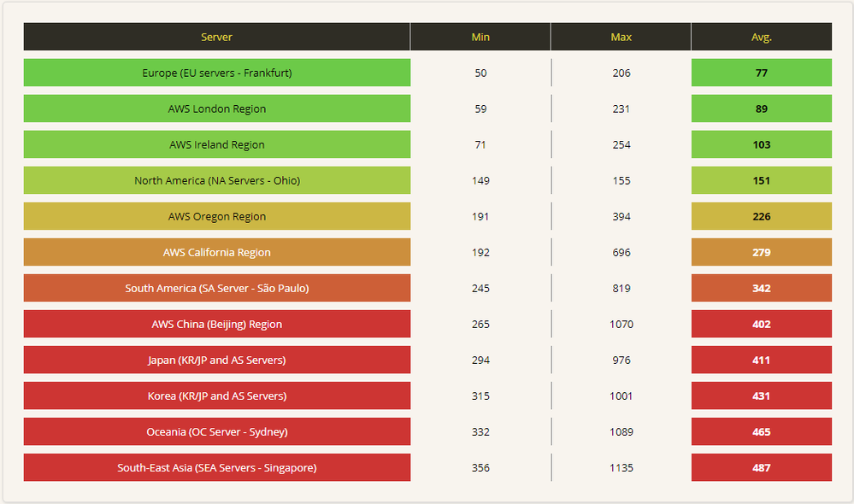Select South-East Asia (SEA Servers - Singapore) label
Viewport: 854px width, 504px height.
coord(217,467)
